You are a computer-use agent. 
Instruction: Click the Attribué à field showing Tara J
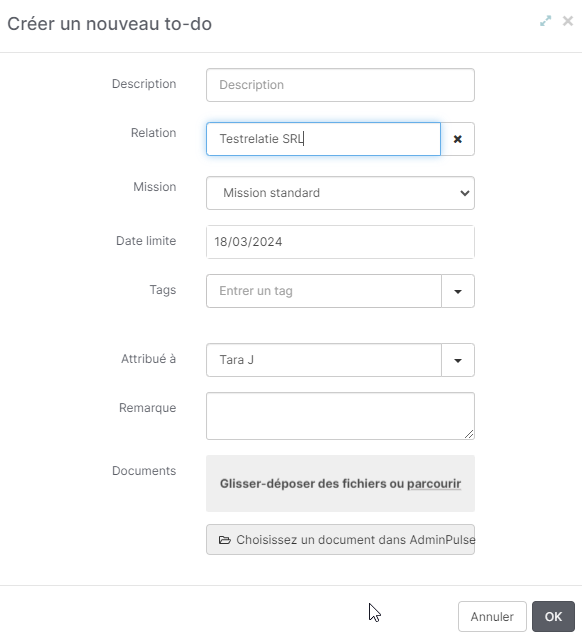[324, 360]
